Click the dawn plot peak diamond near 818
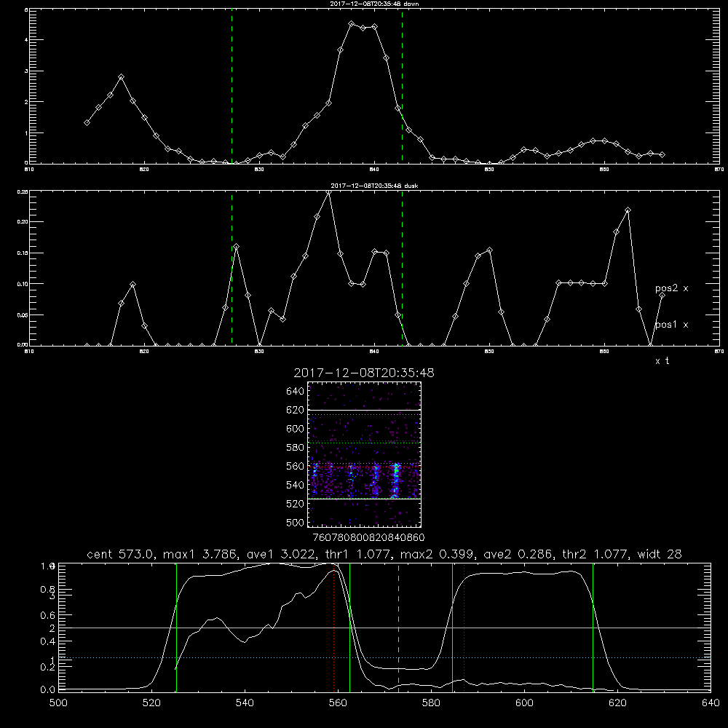728x728 pixels. click(x=121, y=76)
